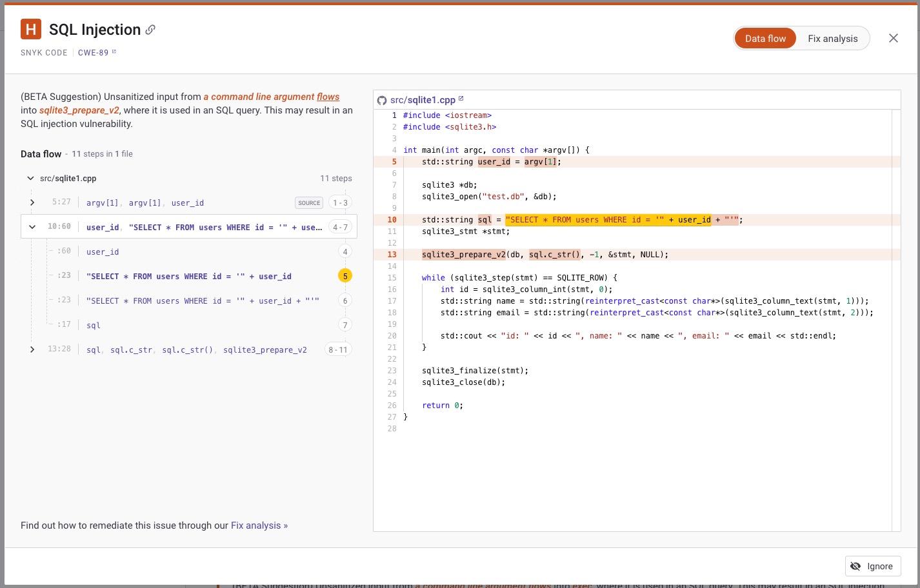The width and height of the screenshot is (920, 588).
Task: Click external link icon after sqlite1.cpp
Action: coord(461,99)
